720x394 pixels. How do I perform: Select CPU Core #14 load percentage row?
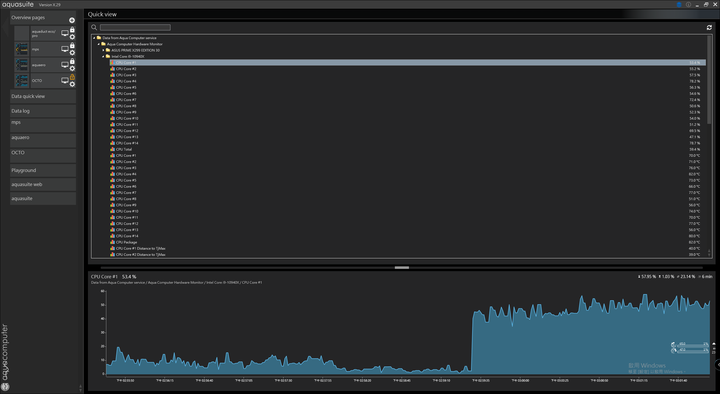(x=408, y=143)
